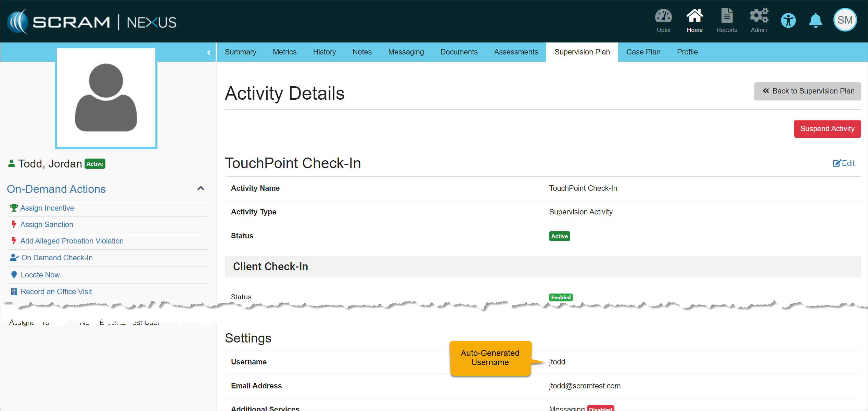This screenshot has width=868, height=411.
Task: Open the Messaging tab
Action: (406, 52)
